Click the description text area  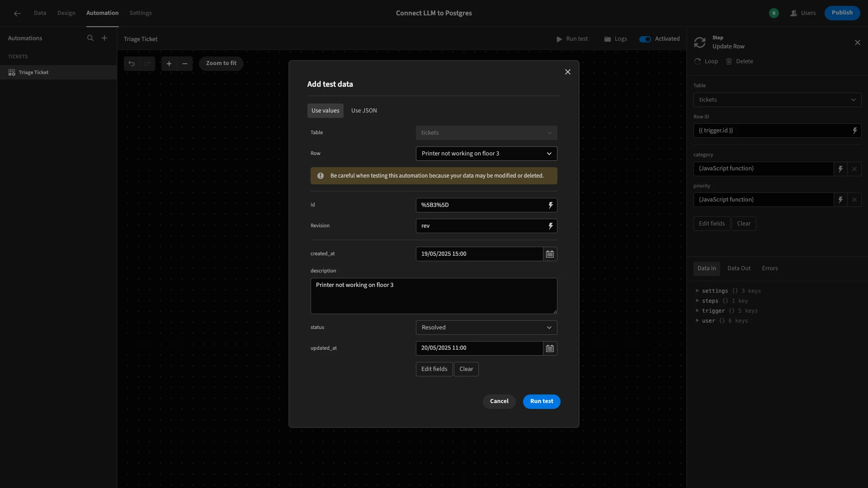[x=434, y=296]
